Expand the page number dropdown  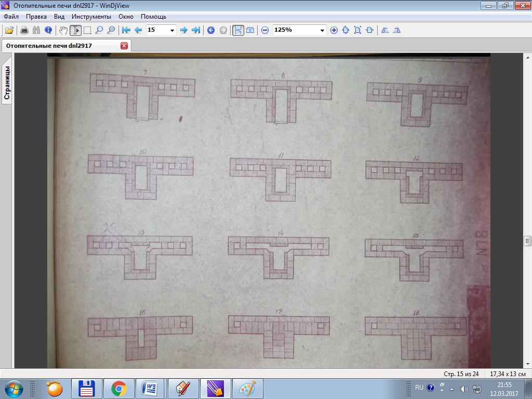[x=172, y=30]
